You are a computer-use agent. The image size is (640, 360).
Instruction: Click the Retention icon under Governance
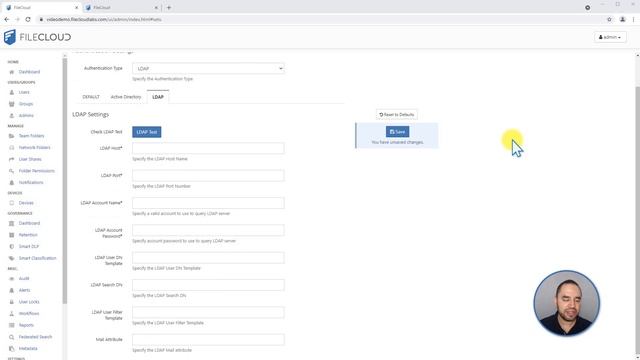11,235
